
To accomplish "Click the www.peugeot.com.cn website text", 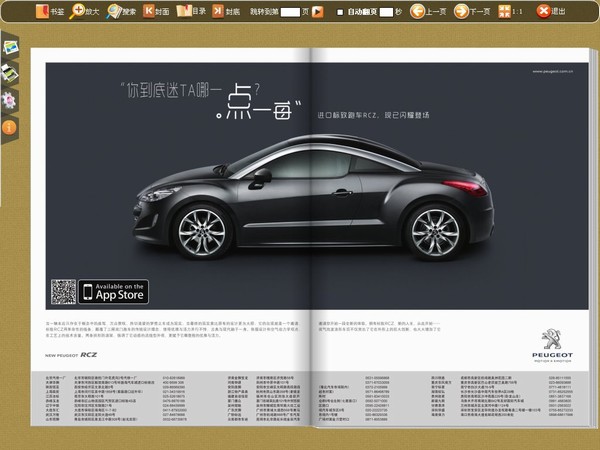I will pyautogui.click(x=553, y=72).
